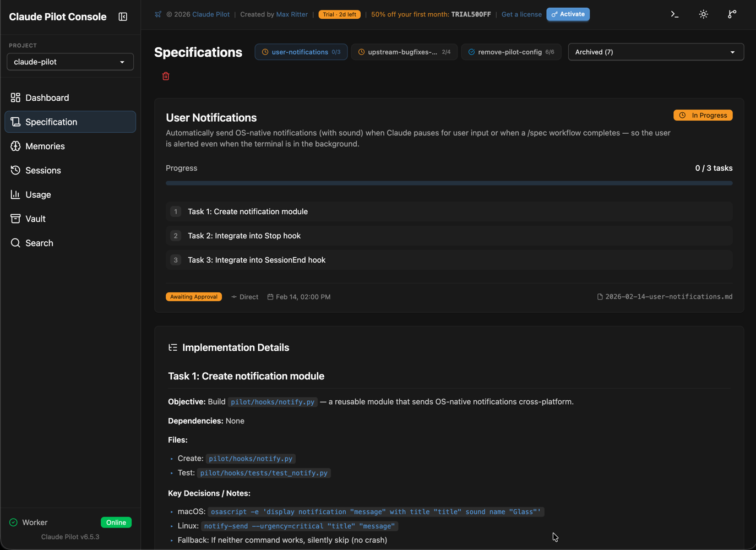Screen dimensions: 756x550
Task: Open the claude-pilot project dropdown
Action: (70, 62)
